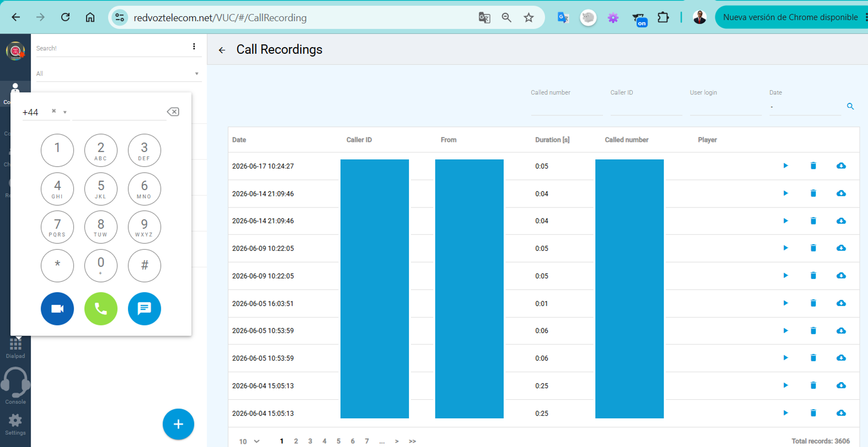Jump to the last page with >>
Viewport: 868px width, 447px height.
412,441
